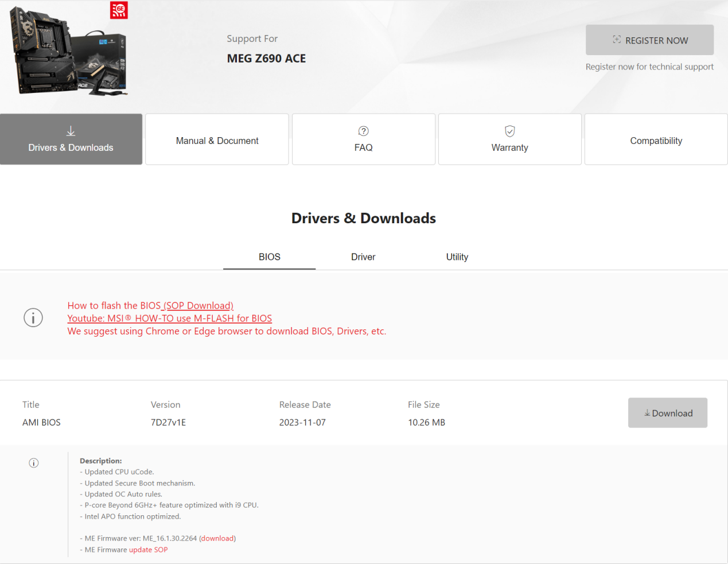728x564 pixels.
Task: Select the BIOS tab
Action: (269, 257)
